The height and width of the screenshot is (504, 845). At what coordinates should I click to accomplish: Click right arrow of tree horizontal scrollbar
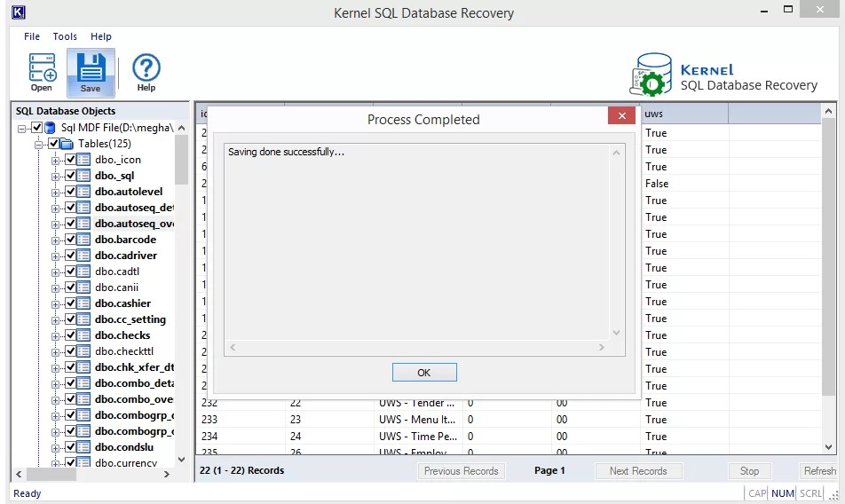pos(167,475)
